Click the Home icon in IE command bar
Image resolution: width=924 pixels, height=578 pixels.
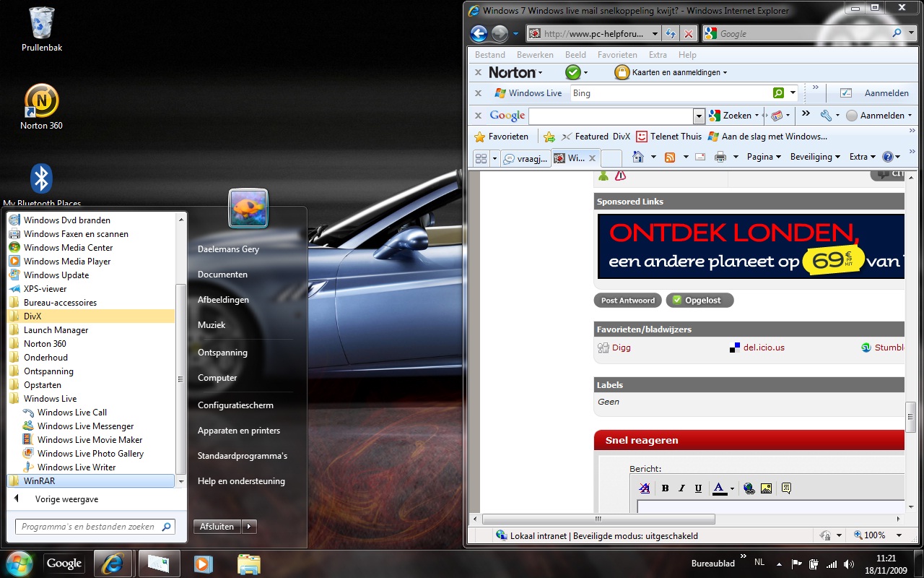coord(637,157)
